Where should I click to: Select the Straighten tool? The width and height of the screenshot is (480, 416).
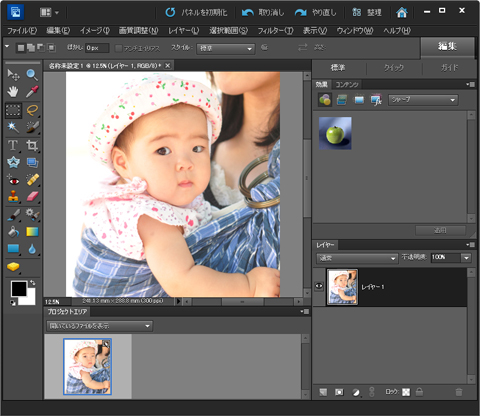tap(32, 162)
